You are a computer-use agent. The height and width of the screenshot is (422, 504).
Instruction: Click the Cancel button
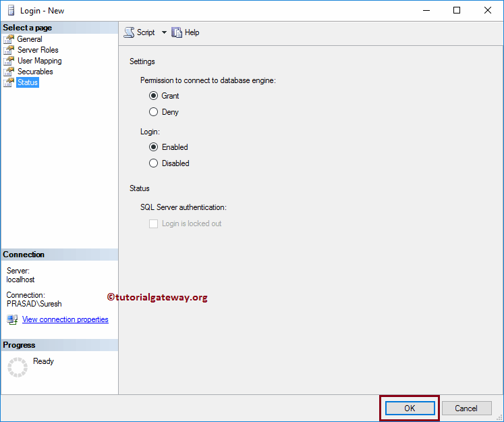466,408
